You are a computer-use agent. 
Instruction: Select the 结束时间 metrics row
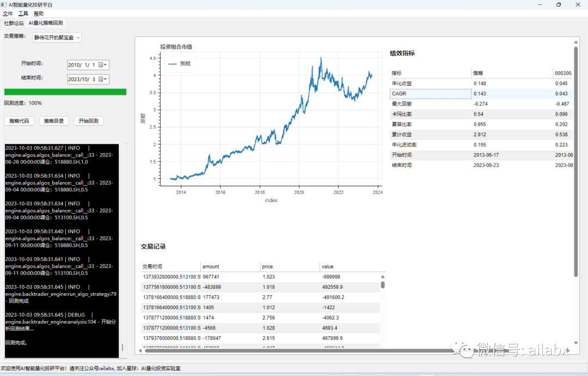481,165
